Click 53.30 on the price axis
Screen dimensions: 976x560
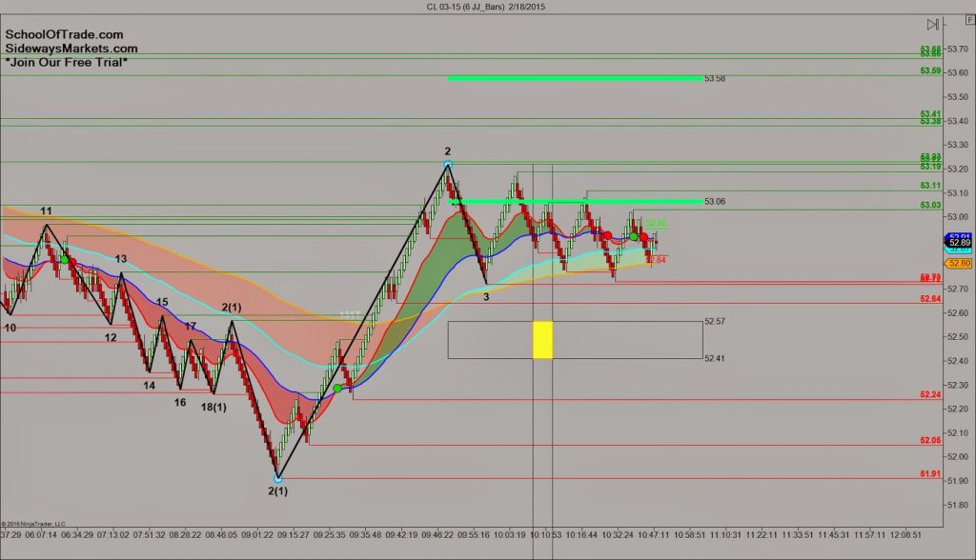tap(957, 145)
